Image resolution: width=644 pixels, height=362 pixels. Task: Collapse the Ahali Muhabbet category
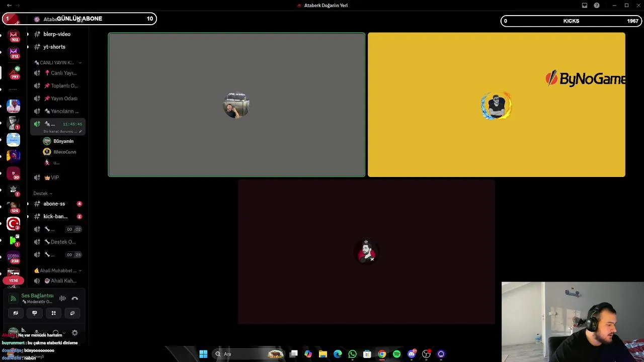click(x=57, y=270)
